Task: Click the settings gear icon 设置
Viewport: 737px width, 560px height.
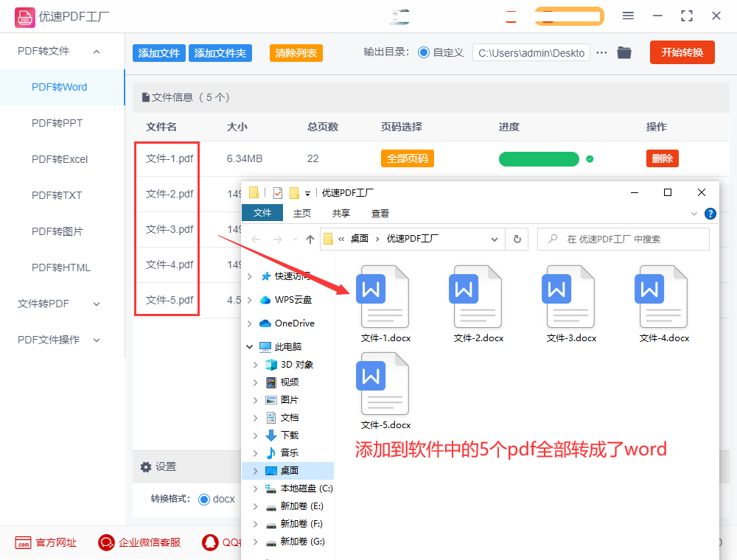Action: pyautogui.click(x=146, y=467)
